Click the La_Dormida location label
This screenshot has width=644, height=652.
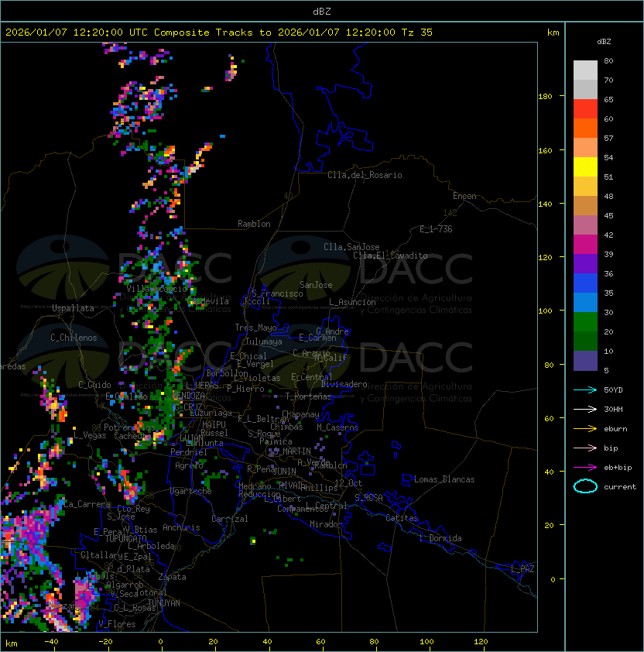(x=440, y=538)
